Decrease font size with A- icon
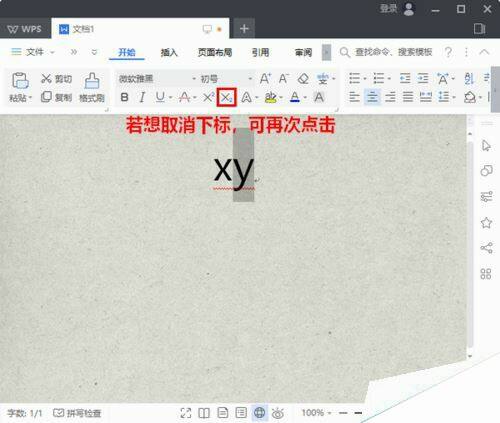500x423 pixels. pos(283,79)
